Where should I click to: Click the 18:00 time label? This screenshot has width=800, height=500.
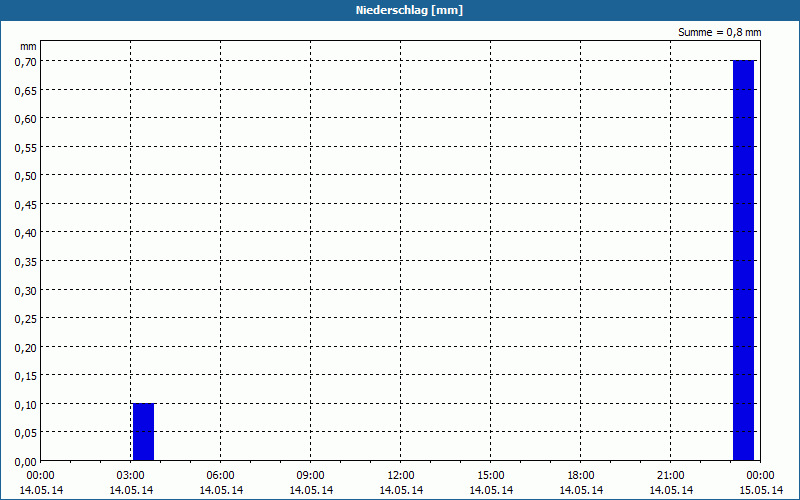[581, 476]
